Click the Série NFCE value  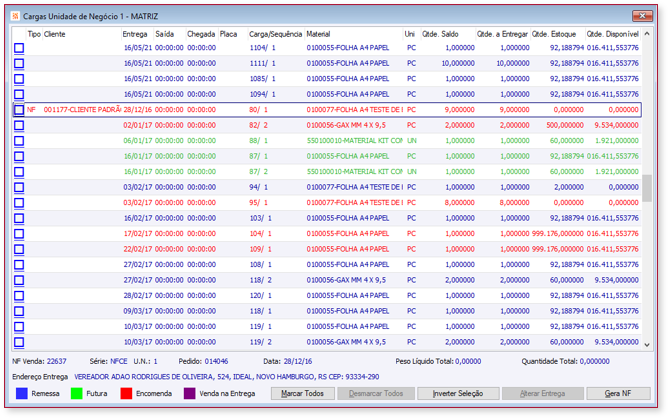coord(119,361)
